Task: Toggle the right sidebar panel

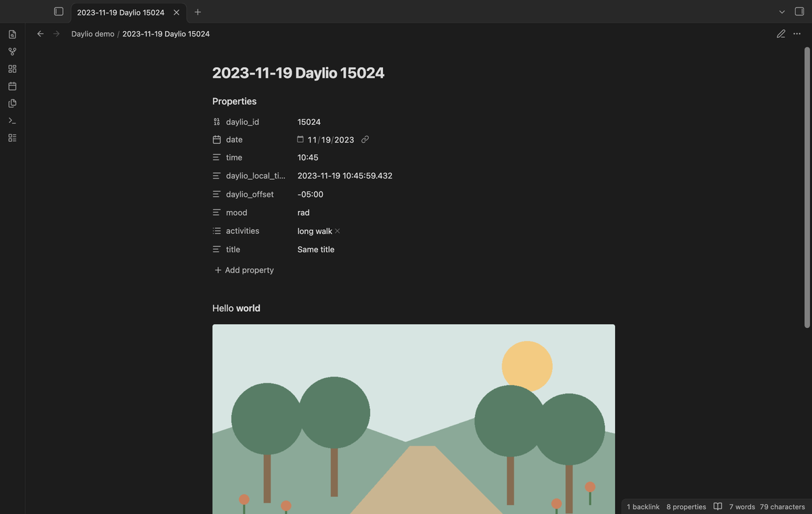Action: pos(799,11)
